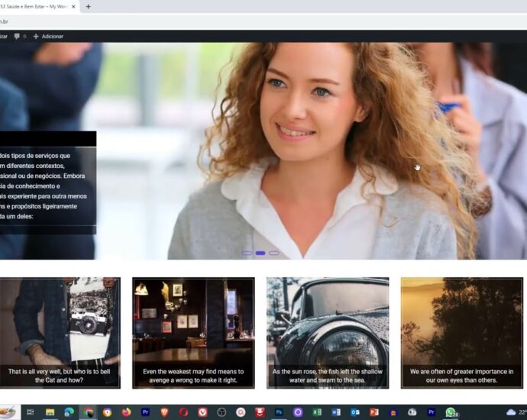The width and height of the screenshot is (527, 420).
Task: Go to third slide indicator dot
Action: click(x=274, y=253)
